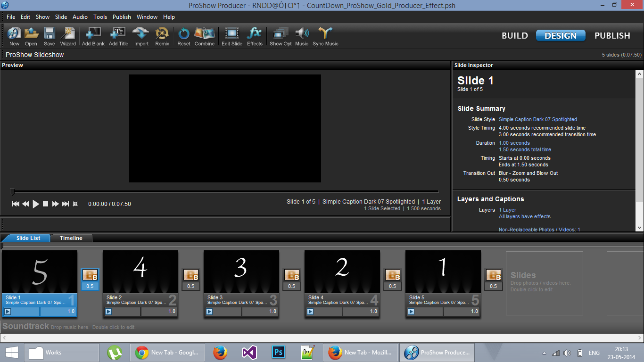The height and width of the screenshot is (362, 644).
Task: Open the Edit menu
Action: coord(25,17)
